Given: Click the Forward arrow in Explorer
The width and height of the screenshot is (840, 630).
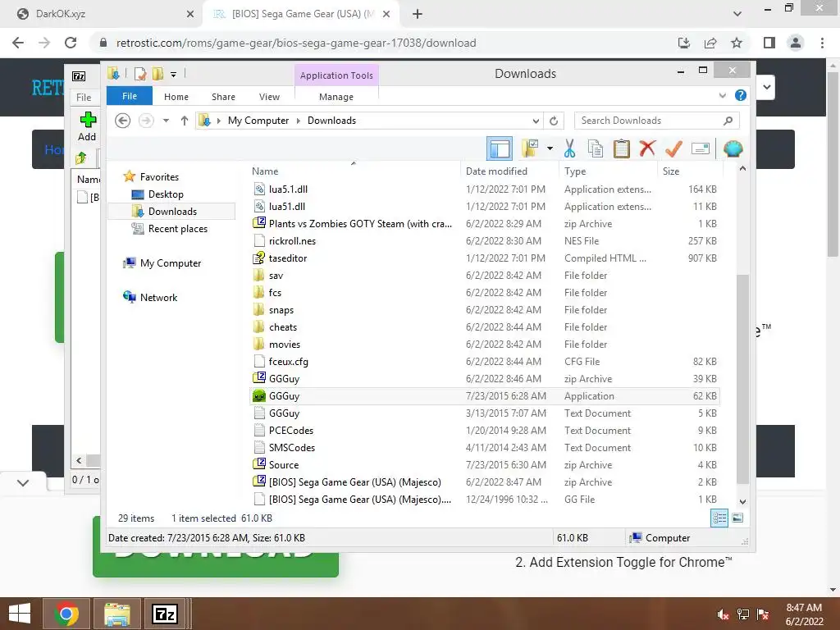Looking at the screenshot, I should (146, 121).
